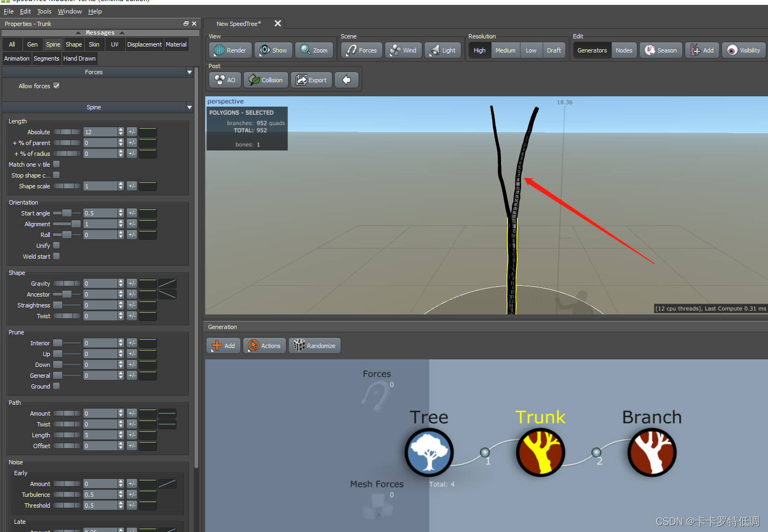Click the AO post button
The width and height of the screenshot is (768, 532).
[225, 80]
